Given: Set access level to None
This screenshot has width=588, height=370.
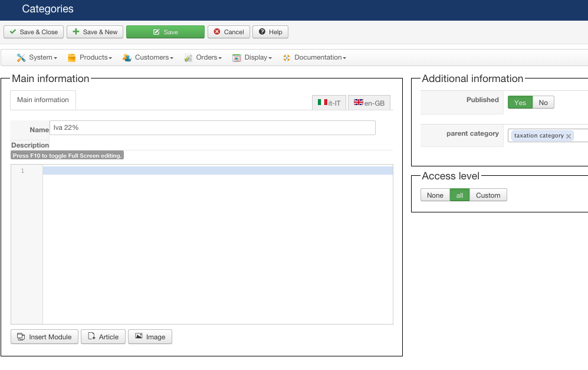Looking at the screenshot, I should pyautogui.click(x=435, y=195).
